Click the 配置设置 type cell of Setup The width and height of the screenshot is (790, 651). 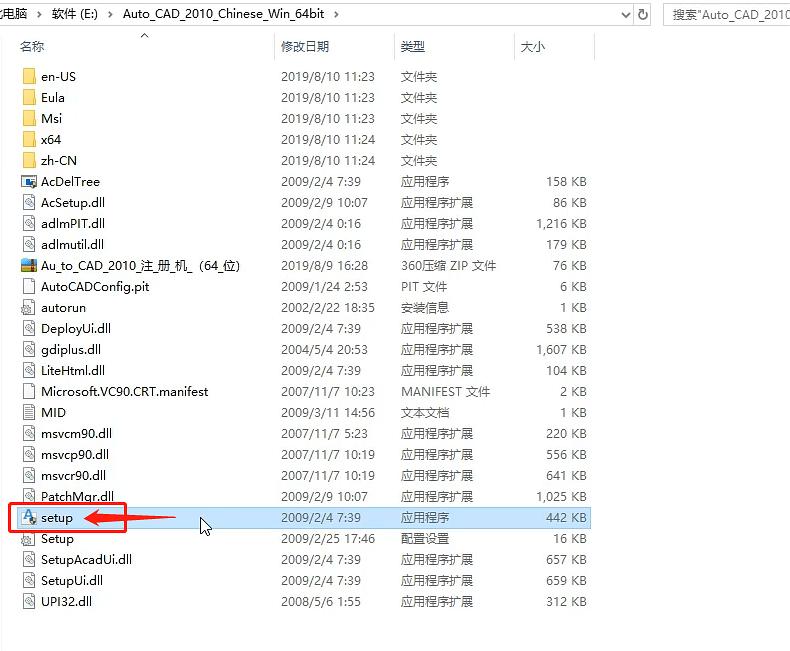click(x=425, y=539)
